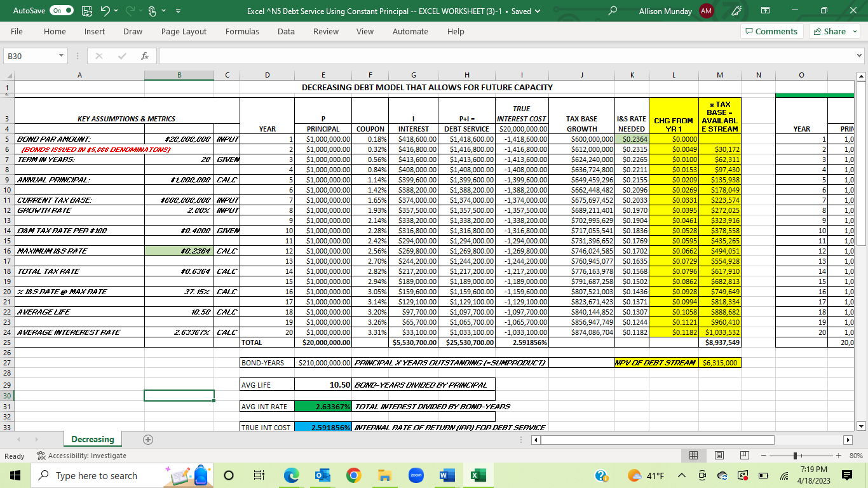Click the Windows Start button
The width and height of the screenshot is (868, 488).
14,475
